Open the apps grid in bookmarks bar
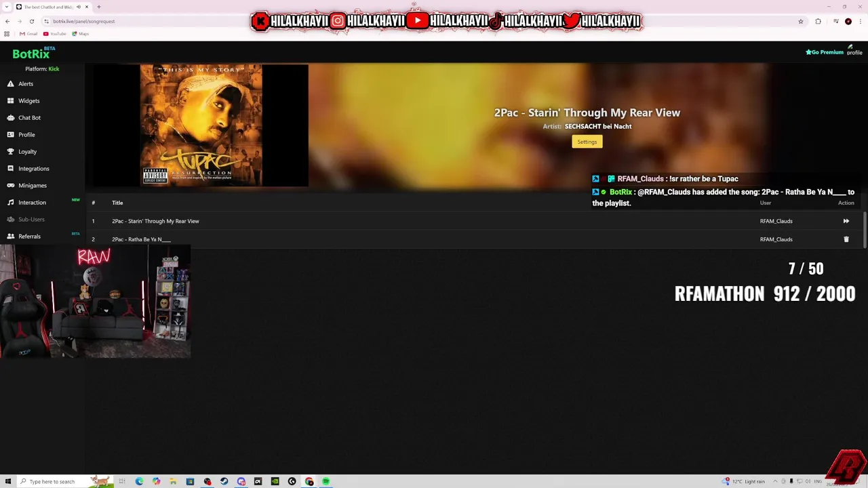 (x=7, y=34)
